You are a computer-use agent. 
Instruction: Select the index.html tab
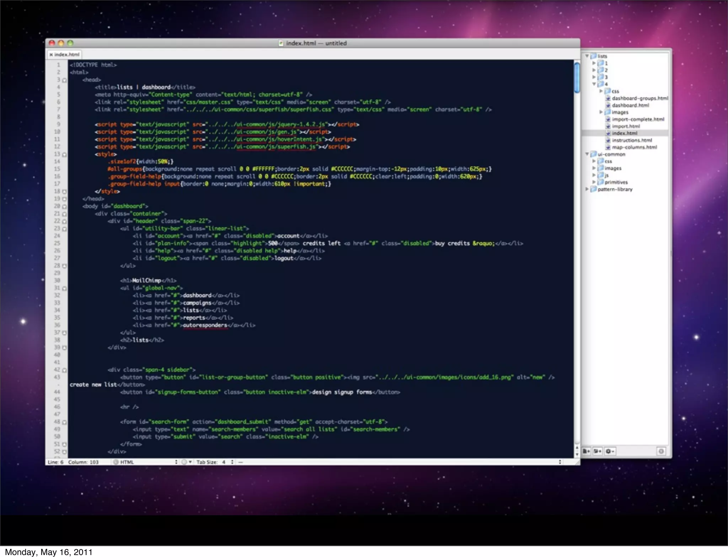[67, 54]
